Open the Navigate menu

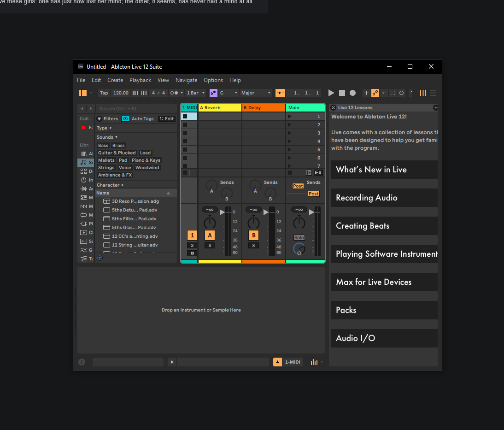click(187, 80)
